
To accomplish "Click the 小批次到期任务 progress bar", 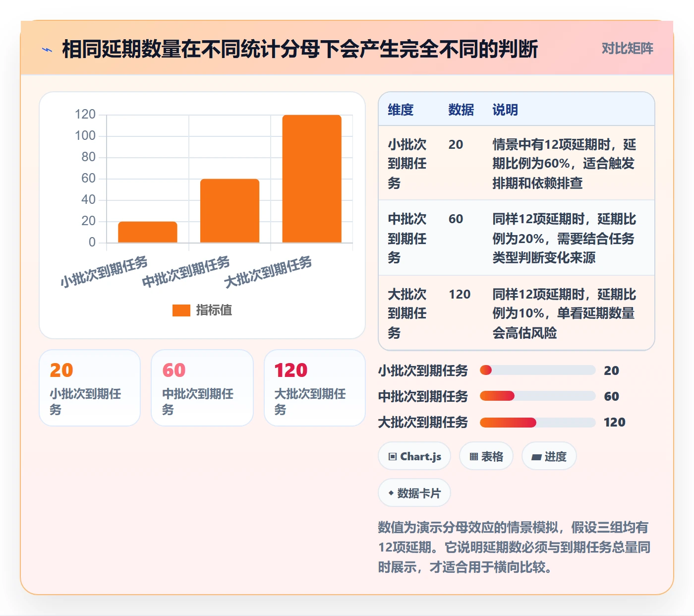I will (x=538, y=370).
